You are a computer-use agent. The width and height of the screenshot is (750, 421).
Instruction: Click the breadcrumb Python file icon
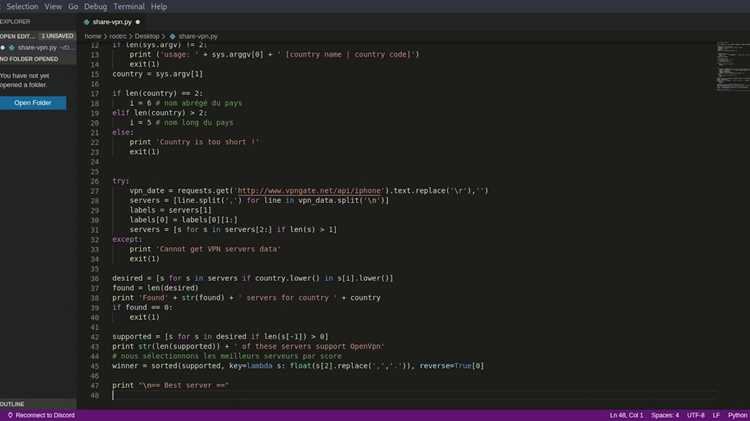[x=172, y=36]
